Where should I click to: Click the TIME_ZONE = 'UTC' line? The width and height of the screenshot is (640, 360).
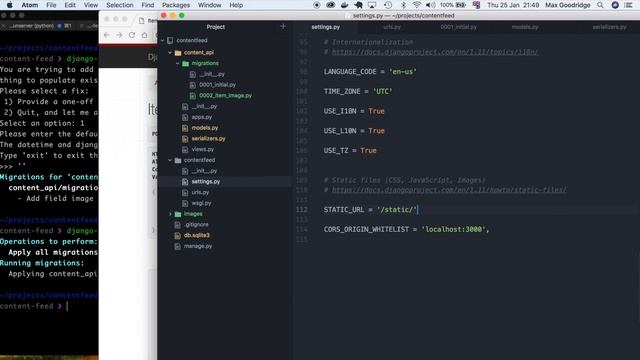click(358, 91)
